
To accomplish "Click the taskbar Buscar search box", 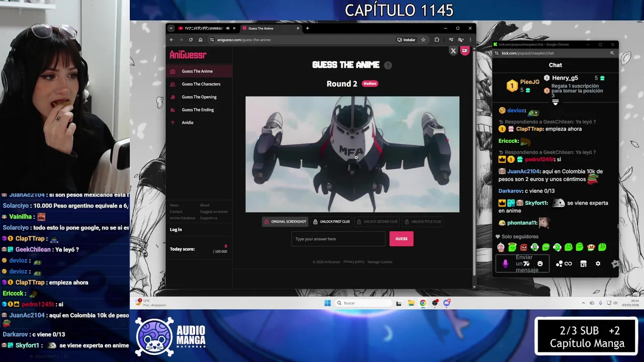I will (364, 303).
